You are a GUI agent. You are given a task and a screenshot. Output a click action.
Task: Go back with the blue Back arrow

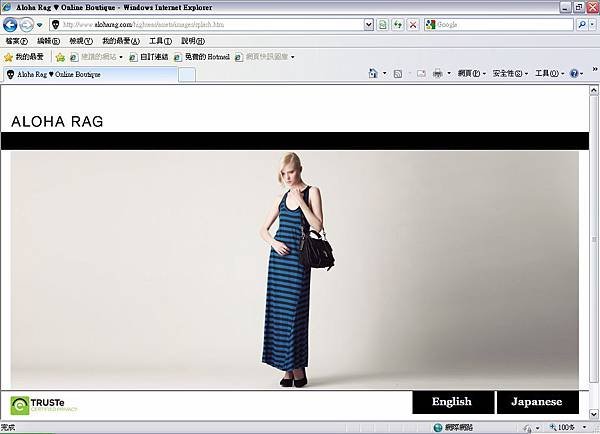pyautogui.click(x=10, y=25)
